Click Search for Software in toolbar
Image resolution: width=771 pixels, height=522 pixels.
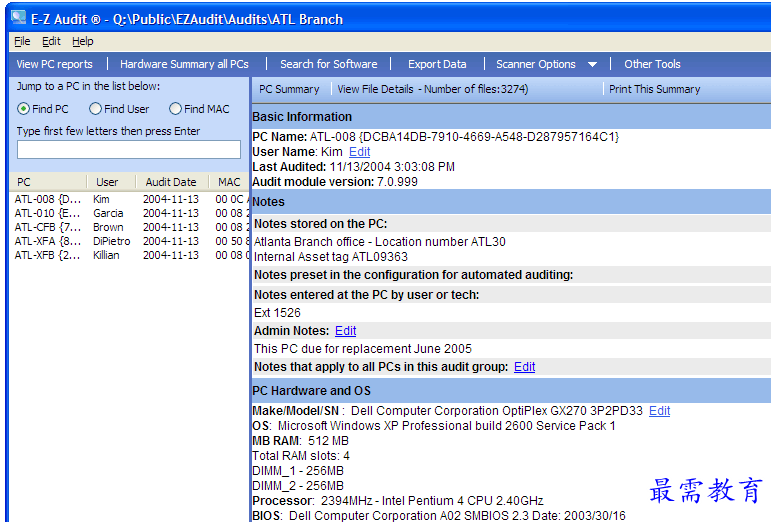coord(328,64)
